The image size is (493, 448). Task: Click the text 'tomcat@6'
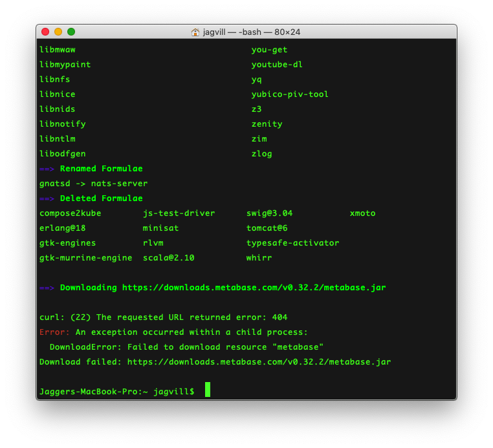pyautogui.click(x=267, y=228)
